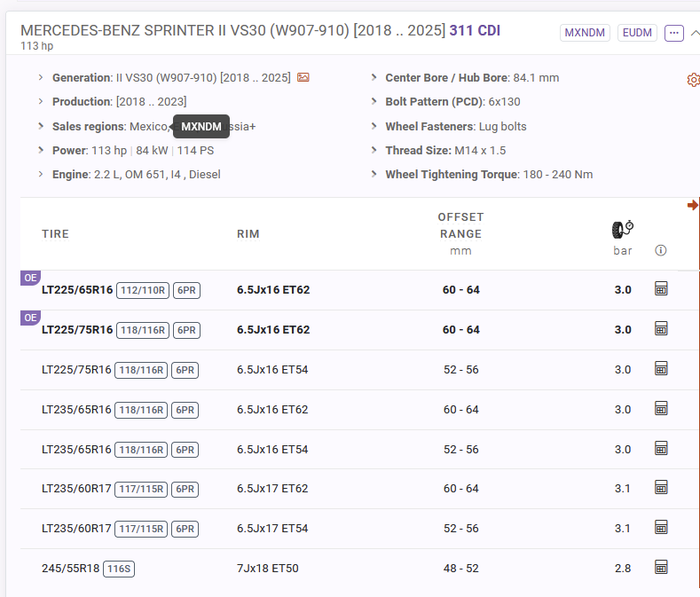Image resolution: width=700 pixels, height=597 pixels.
Task: Select rim 6.5Jx17 ET62
Action: click(272, 489)
